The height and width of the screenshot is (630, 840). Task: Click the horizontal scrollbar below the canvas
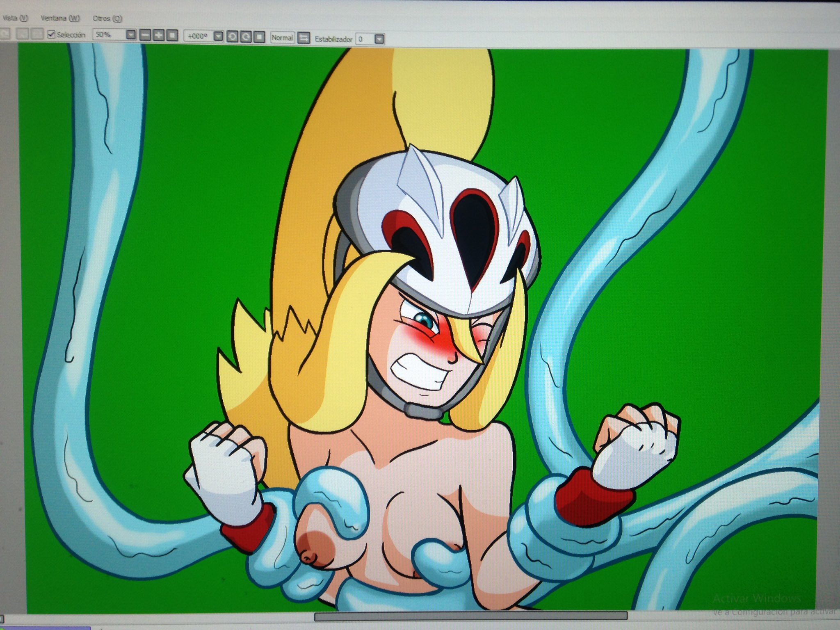coord(470,616)
